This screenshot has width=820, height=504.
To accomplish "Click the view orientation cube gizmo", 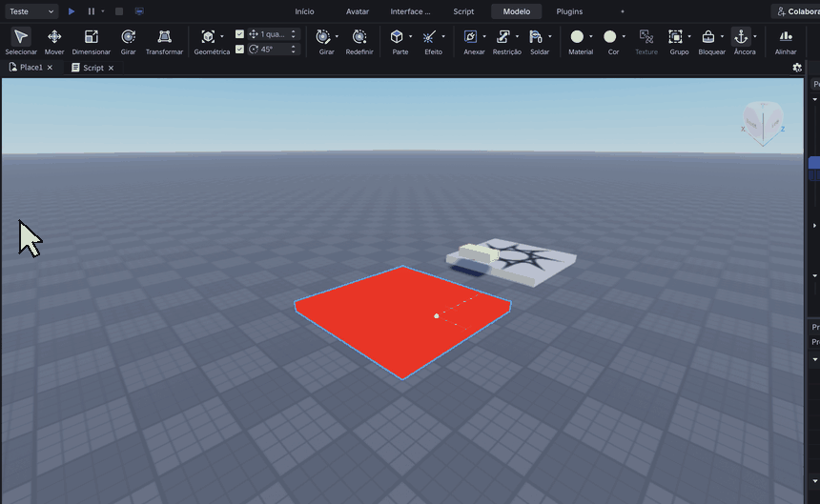I will coord(763,124).
